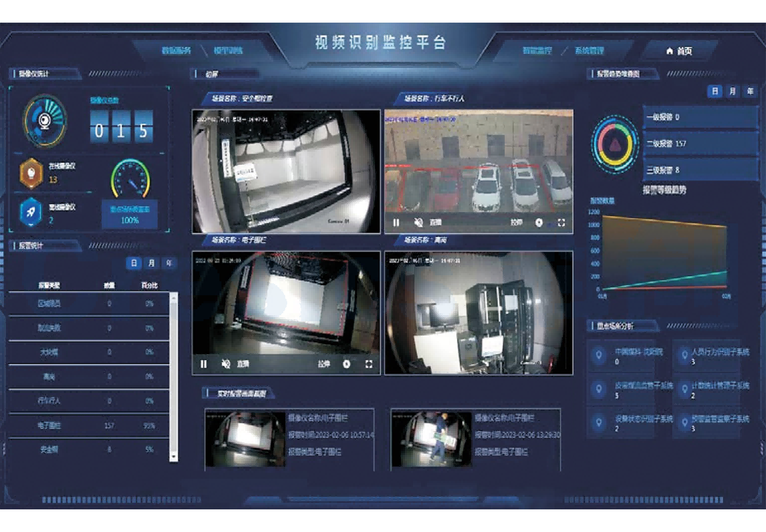Viewport: 766px width, 532px height.
Task: Switch alarm trend chart to 年 view
Action: [x=750, y=91]
